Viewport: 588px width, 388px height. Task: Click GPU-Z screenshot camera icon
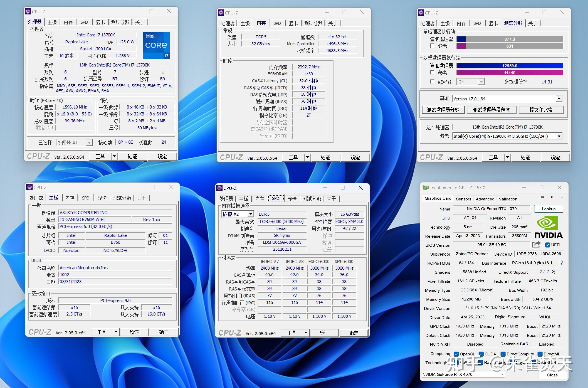click(542, 197)
